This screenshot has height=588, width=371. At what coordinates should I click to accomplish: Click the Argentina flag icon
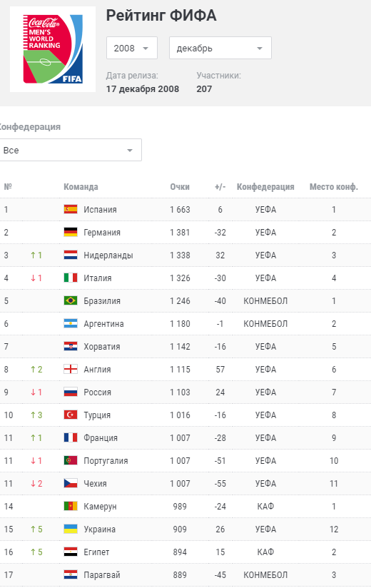71,324
